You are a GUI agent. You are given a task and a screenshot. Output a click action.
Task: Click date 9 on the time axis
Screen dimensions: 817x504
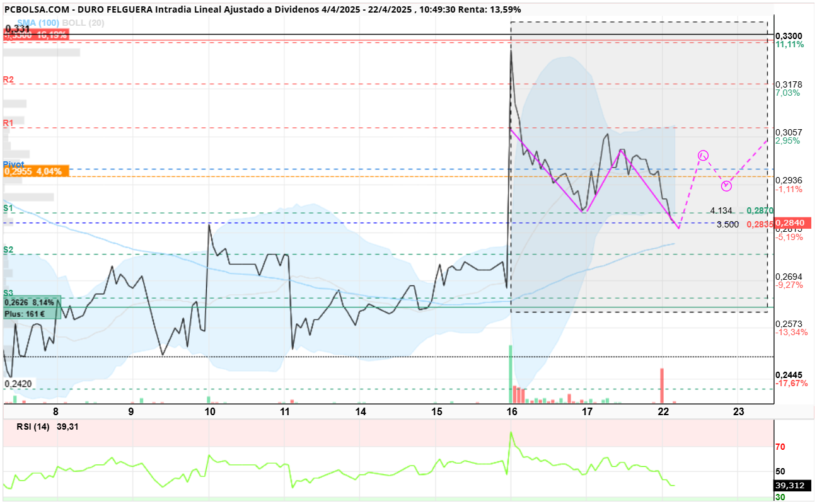[x=130, y=412]
